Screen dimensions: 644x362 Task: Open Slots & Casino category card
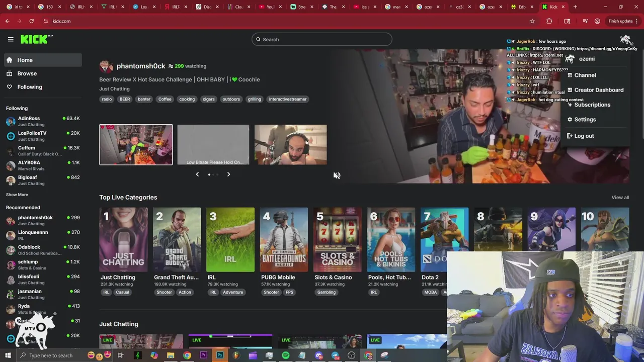337,240
